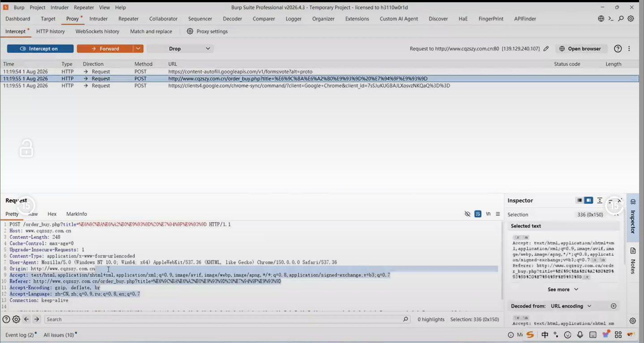Open the request editor hamburger menu
The image size is (644, 343).
[x=498, y=214]
